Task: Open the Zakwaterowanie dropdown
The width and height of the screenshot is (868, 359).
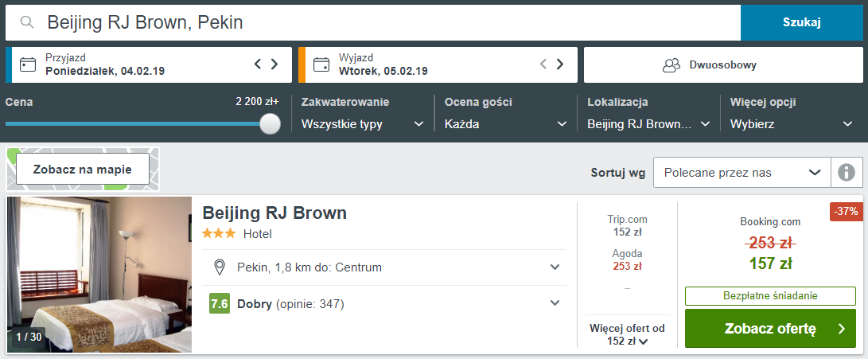Action: point(363,124)
